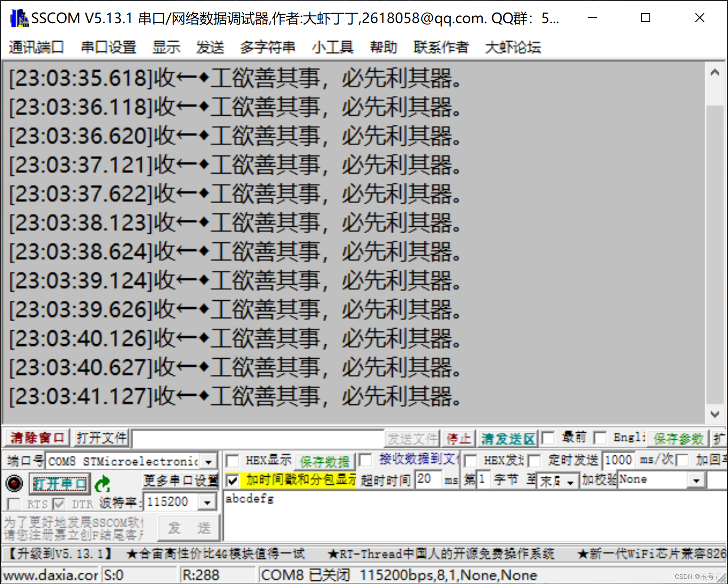
Task: Maximize the SSCOM window
Action: [x=646, y=18]
